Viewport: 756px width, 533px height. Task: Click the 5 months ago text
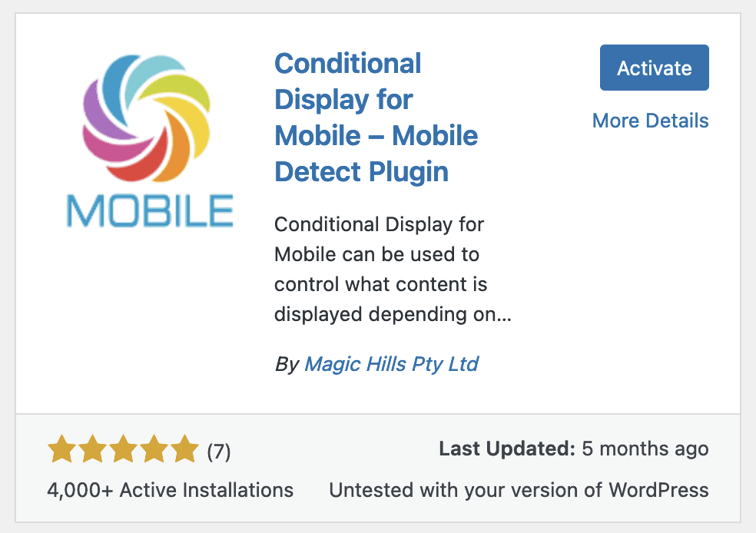pos(645,449)
